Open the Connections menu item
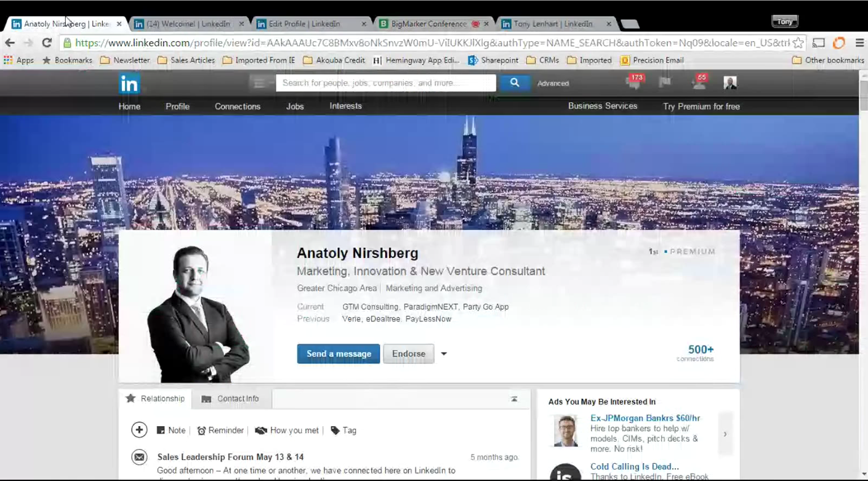The height and width of the screenshot is (481, 868). pyautogui.click(x=238, y=107)
